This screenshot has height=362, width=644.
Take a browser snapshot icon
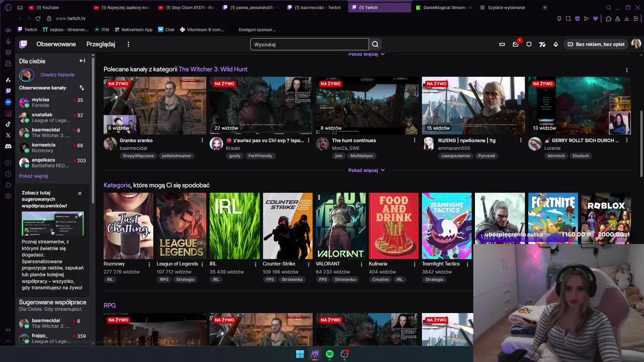(x=568, y=19)
